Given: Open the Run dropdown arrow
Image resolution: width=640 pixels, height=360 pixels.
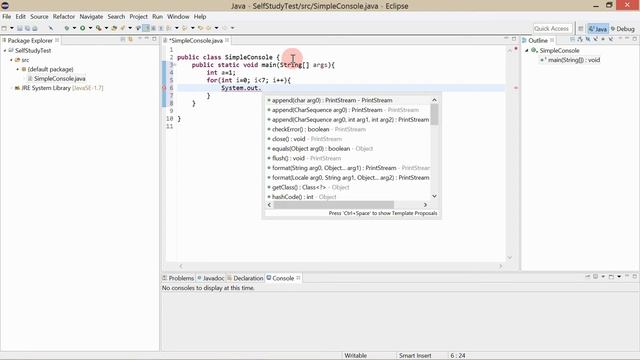Looking at the screenshot, I should 90,28.
